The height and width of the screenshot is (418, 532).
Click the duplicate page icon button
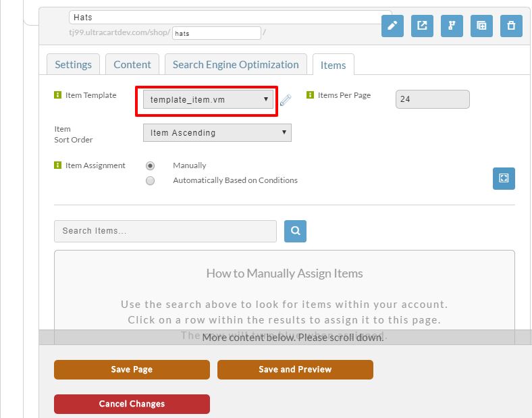[x=481, y=26]
